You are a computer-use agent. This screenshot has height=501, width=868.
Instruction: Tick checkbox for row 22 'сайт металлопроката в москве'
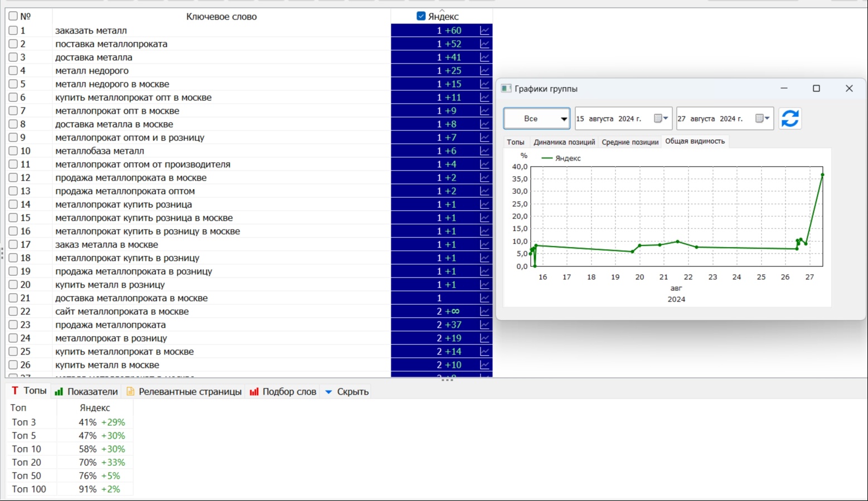point(13,312)
